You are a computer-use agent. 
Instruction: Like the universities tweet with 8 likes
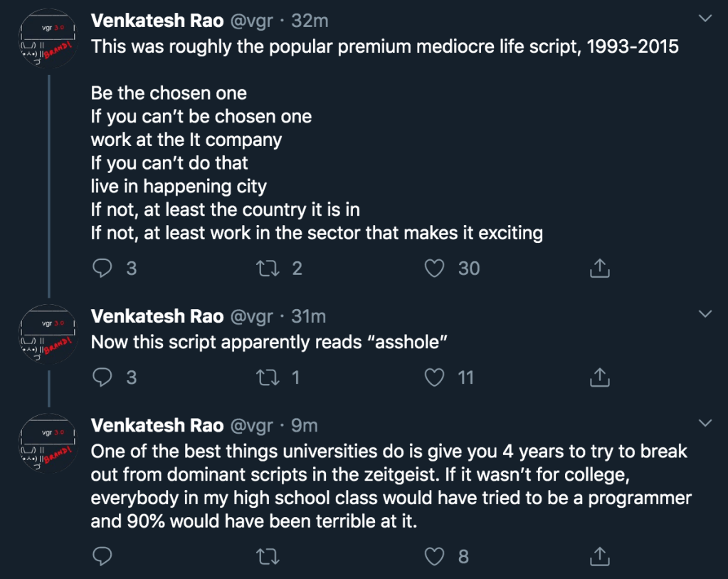point(435,556)
